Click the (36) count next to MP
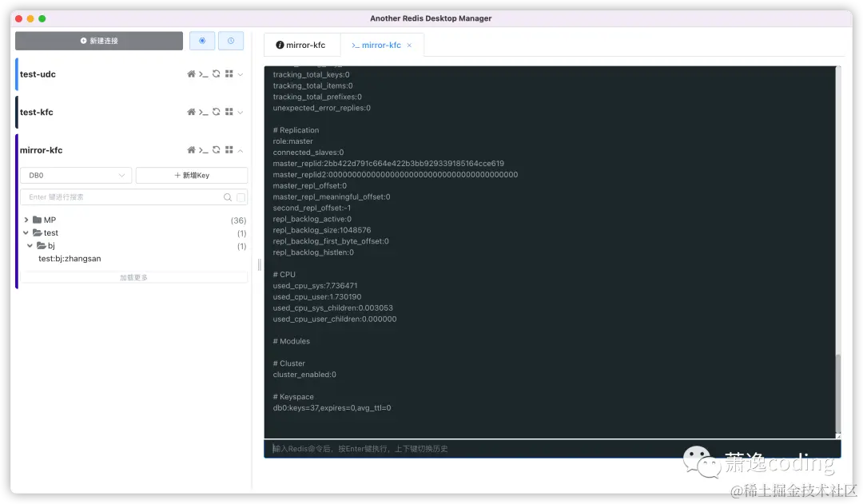Screen dimensions: 863x504 point(238,220)
